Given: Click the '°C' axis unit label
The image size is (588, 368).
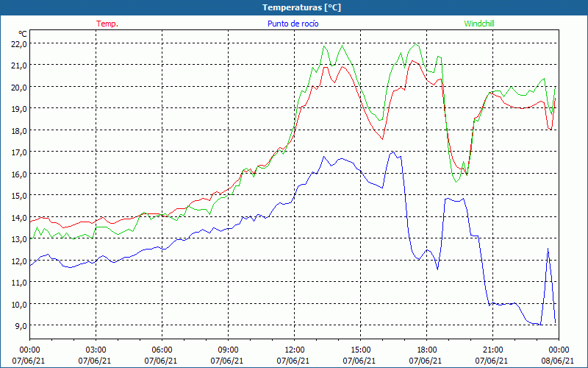Looking at the screenshot, I should point(23,34).
